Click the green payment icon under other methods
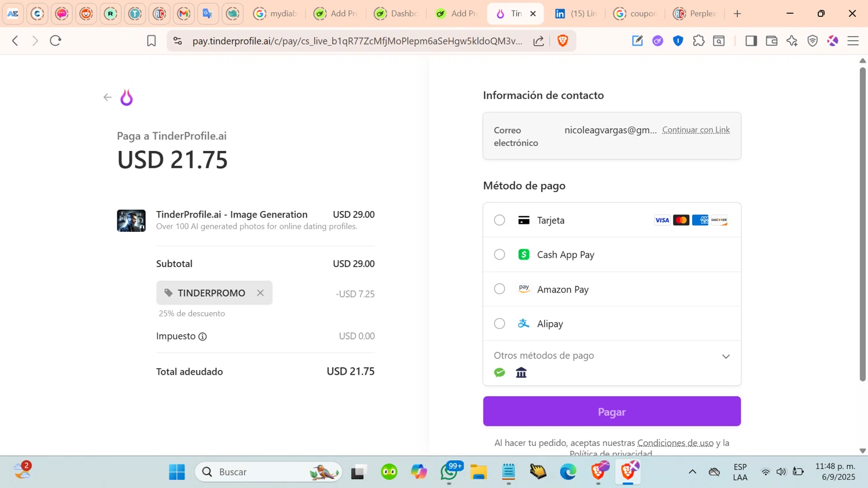 (x=500, y=373)
